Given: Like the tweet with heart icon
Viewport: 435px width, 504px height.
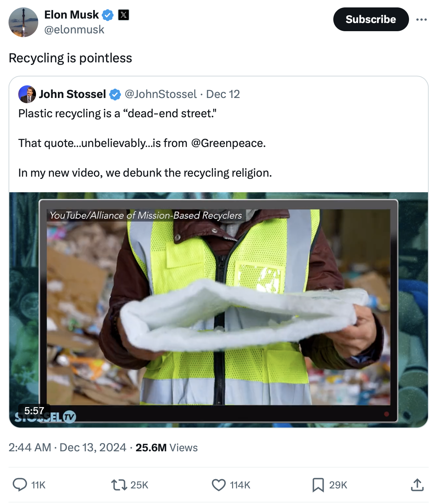Looking at the screenshot, I should point(219,485).
